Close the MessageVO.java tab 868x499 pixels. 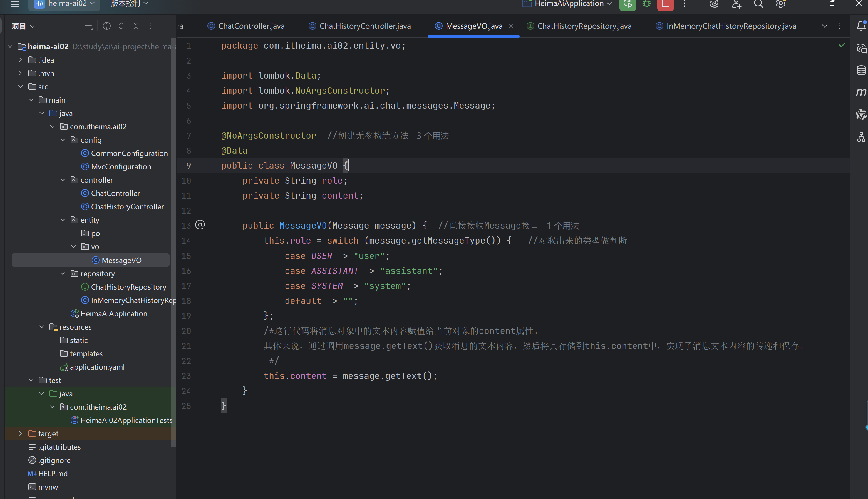(x=511, y=26)
